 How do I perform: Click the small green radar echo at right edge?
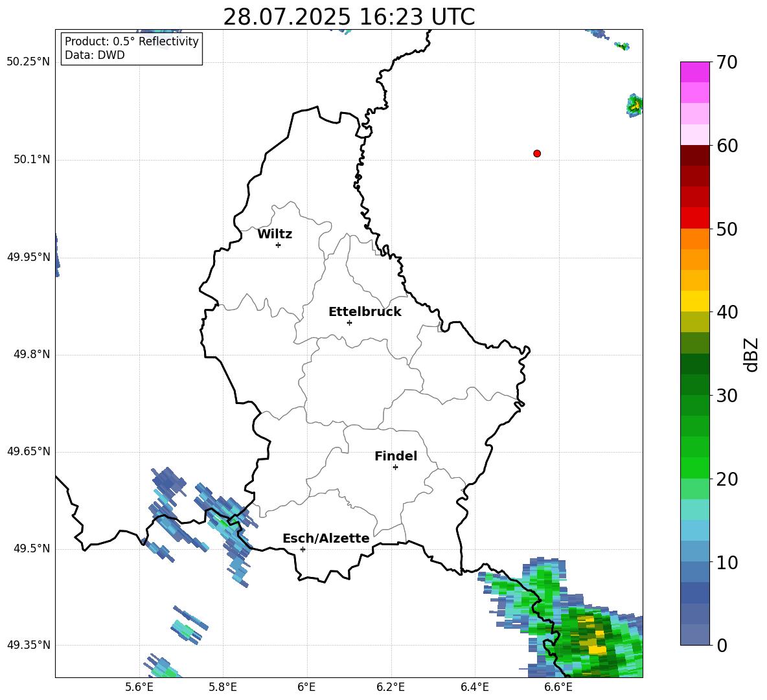point(634,105)
